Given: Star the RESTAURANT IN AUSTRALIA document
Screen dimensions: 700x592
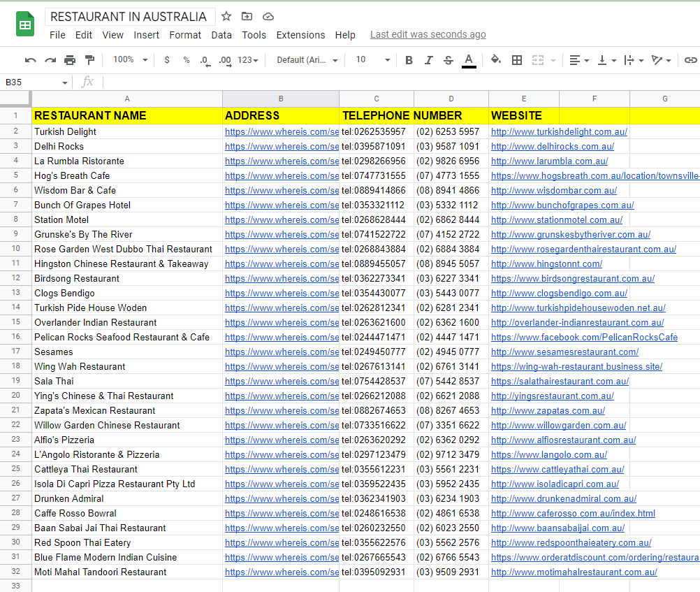Looking at the screenshot, I should [x=226, y=17].
